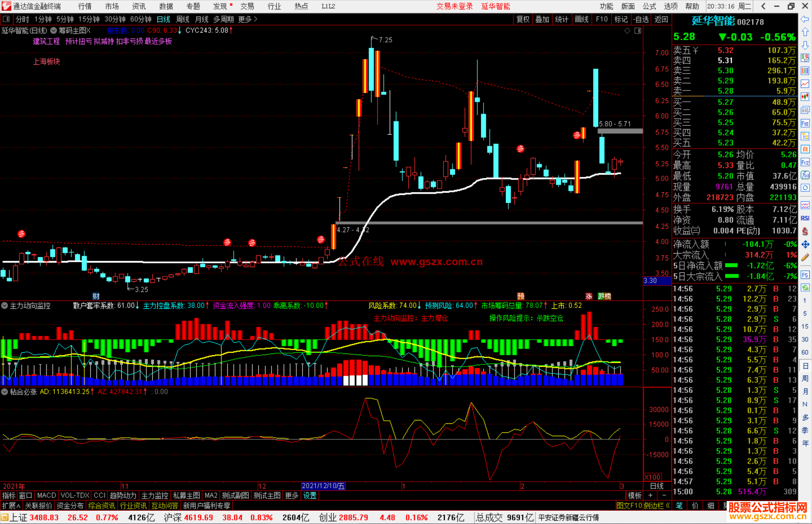Click the circle icon in right sidebar
Image resolution: width=812 pixels, height=524 pixels.
click(x=805, y=188)
